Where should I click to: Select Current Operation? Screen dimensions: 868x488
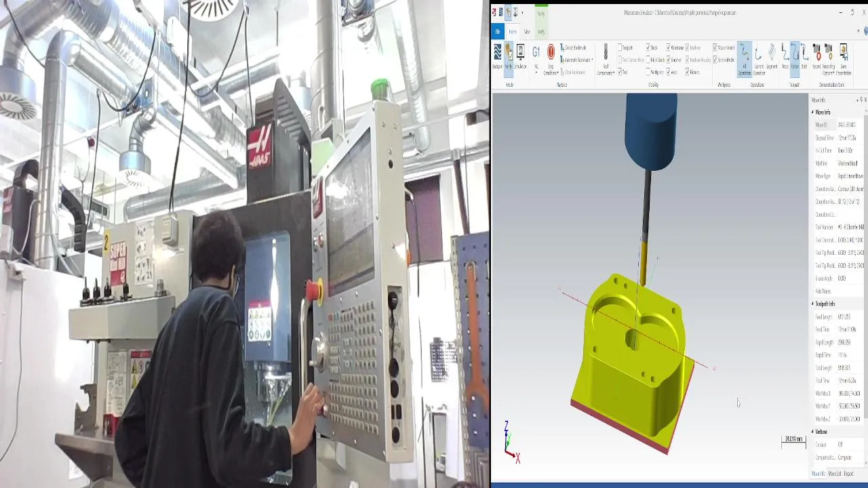(759, 60)
